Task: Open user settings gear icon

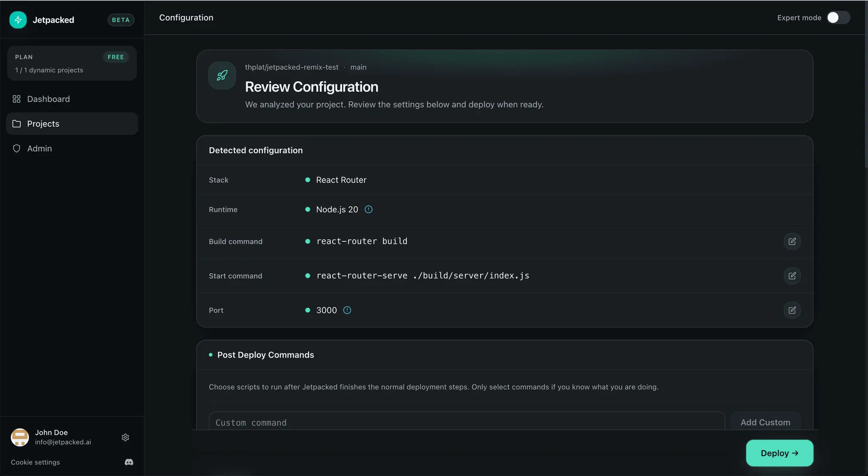Action: point(125,437)
